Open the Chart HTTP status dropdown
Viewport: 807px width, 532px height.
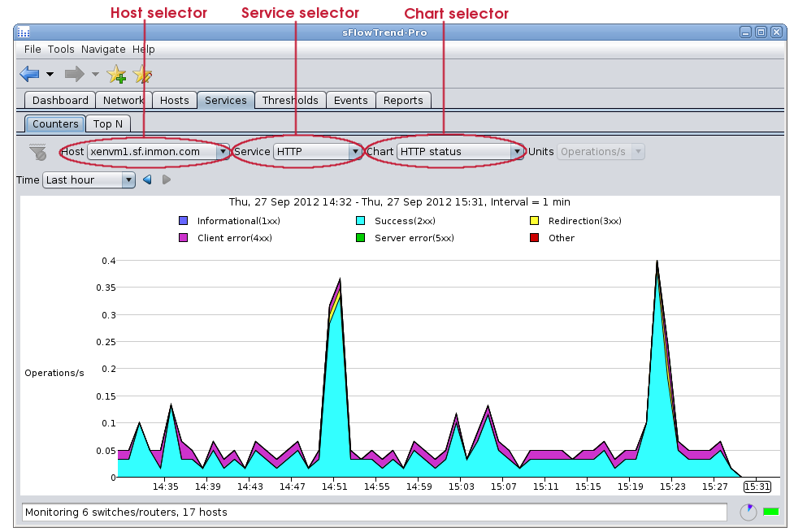pyautogui.click(x=516, y=152)
